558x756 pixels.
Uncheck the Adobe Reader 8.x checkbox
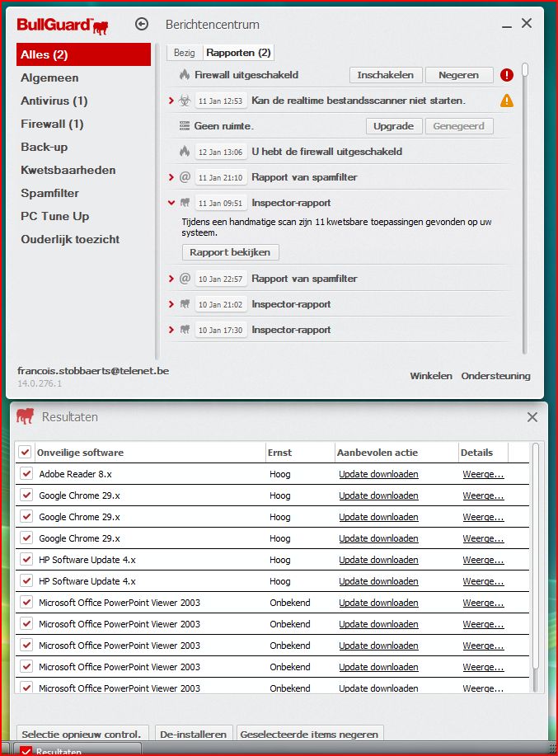point(26,473)
